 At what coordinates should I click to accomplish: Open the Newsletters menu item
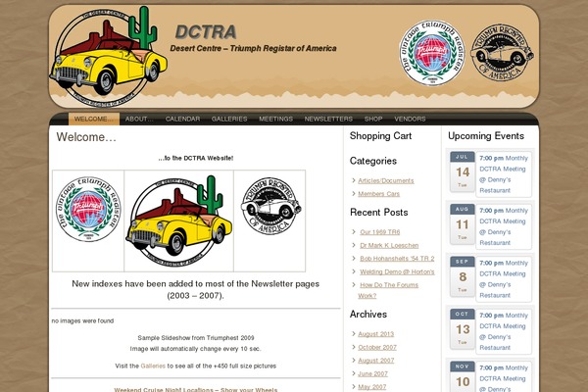tap(328, 119)
